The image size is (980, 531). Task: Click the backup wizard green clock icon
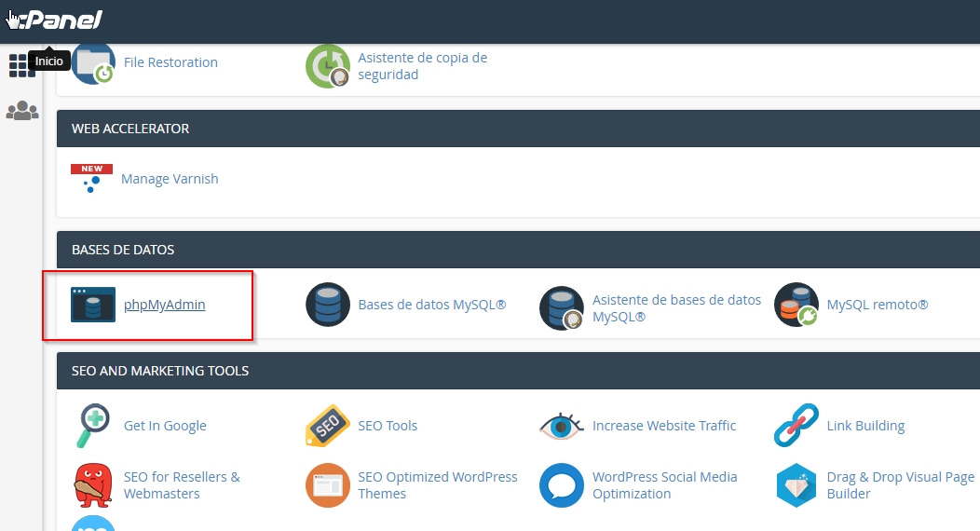[x=328, y=65]
